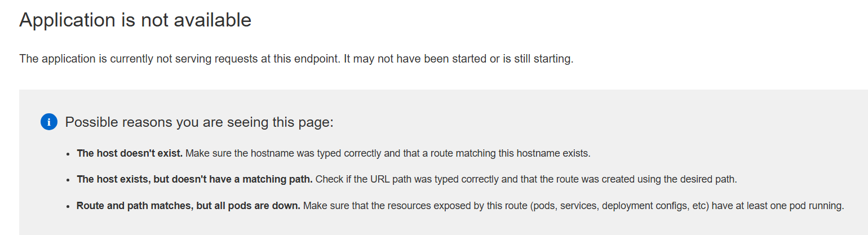The width and height of the screenshot is (868, 235).
Task: Select the bold text 'The host doesn't exist.'
Action: tap(130, 153)
